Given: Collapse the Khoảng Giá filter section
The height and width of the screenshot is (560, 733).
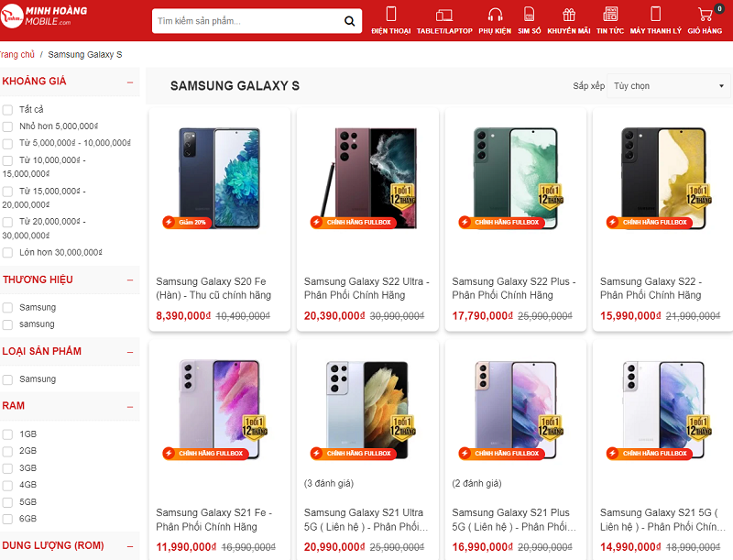Looking at the screenshot, I should coord(130,82).
